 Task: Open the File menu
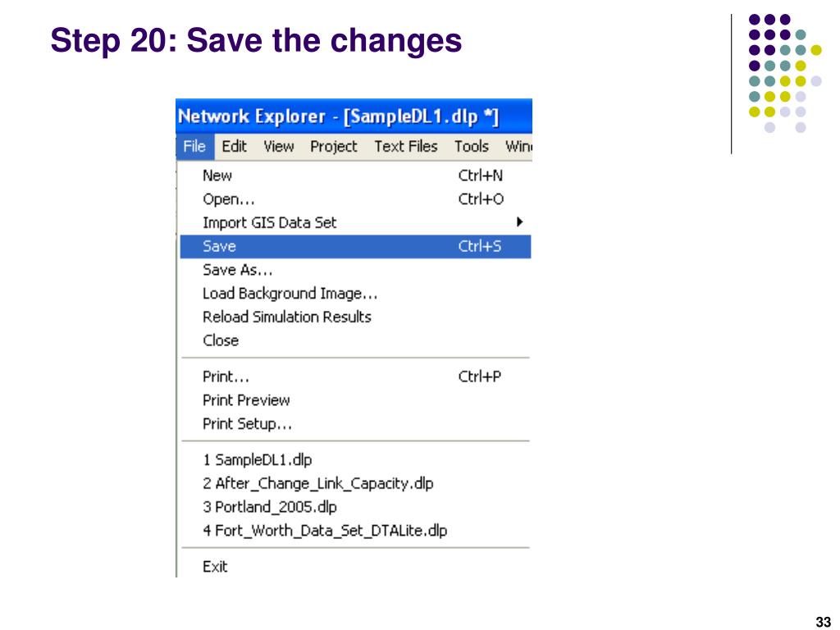coord(194,146)
